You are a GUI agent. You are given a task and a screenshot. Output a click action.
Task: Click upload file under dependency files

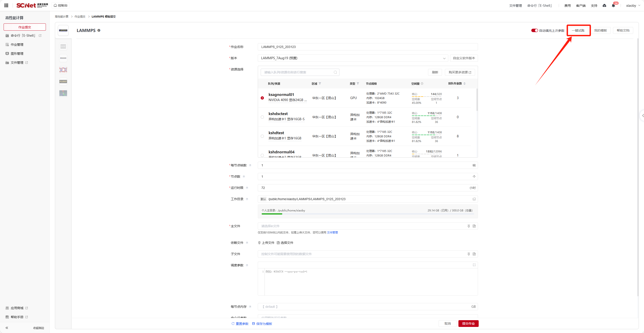(x=266, y=243)
